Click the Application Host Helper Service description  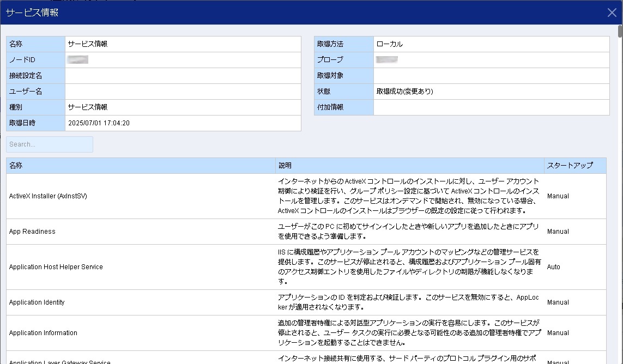[x=409, y=266]
